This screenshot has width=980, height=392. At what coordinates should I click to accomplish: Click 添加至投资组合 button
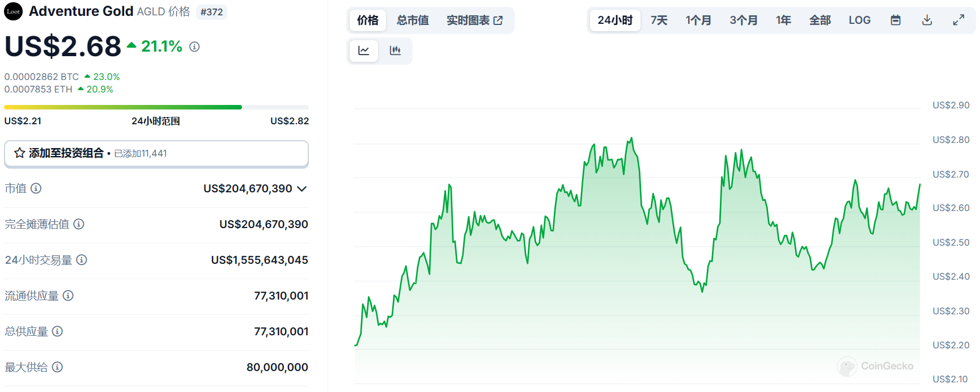click(x=156, y=154)
